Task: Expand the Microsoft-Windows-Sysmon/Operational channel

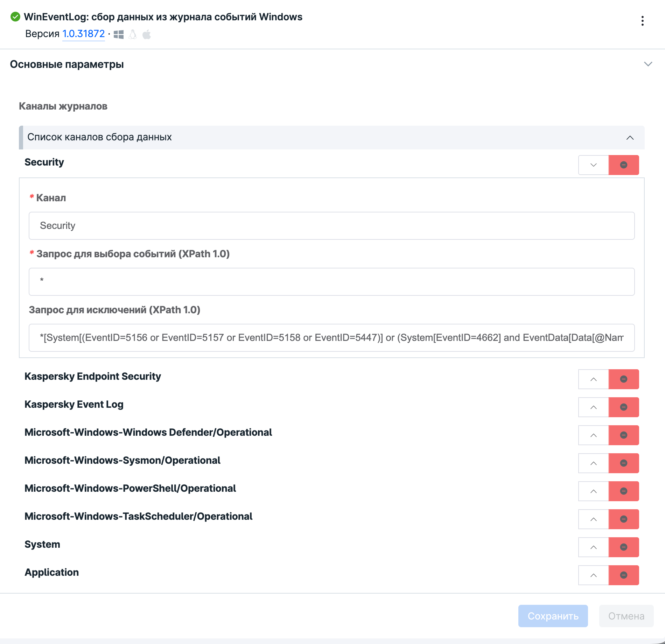Action: [x=594, y=463]
